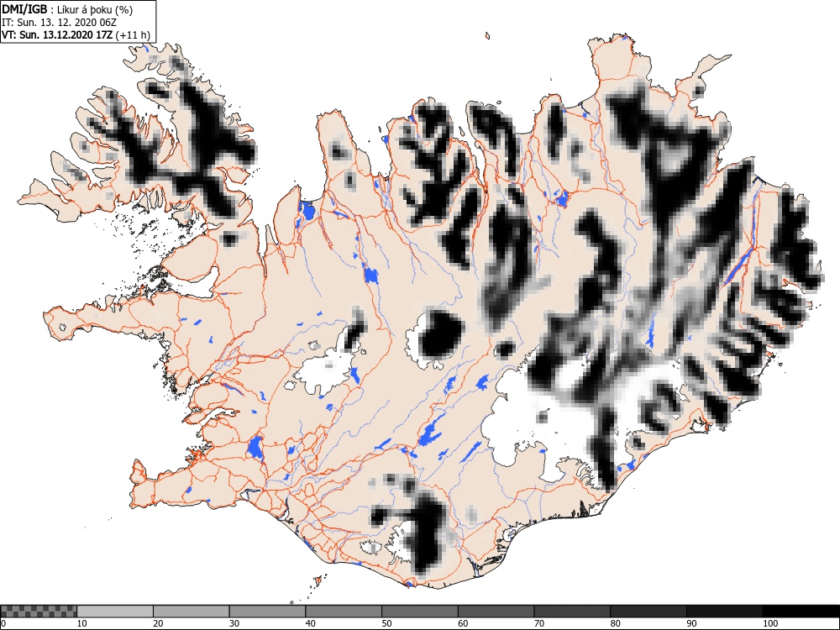Pick the 80–90 percent near-black swatch
840x630 pixels.
(x=648, y=612)
